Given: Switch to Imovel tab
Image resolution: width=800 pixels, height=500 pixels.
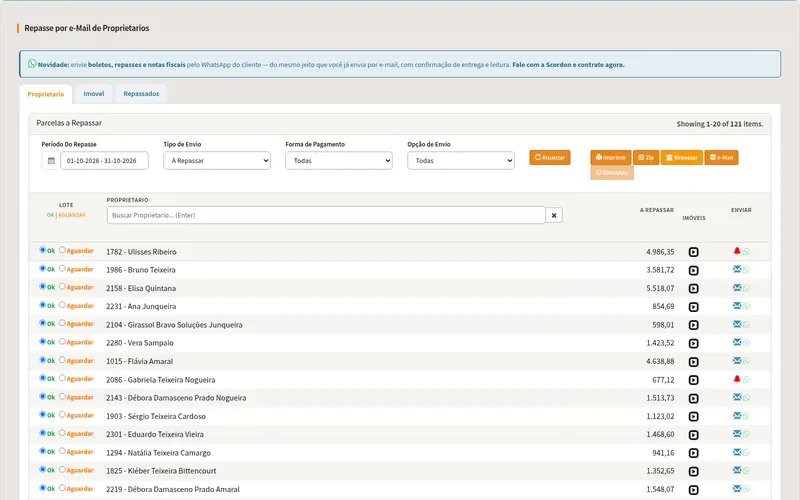Looking at the screenshot, I should click(94, 94).
